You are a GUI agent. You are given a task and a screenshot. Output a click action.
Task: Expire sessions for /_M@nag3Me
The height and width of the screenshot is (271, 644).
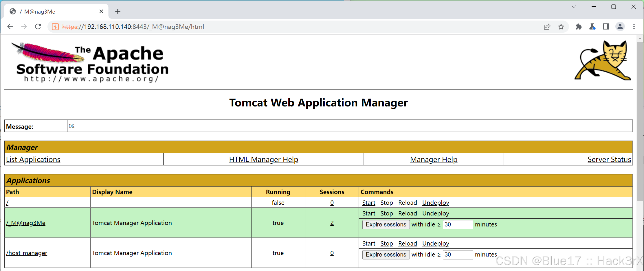[386, 224]
